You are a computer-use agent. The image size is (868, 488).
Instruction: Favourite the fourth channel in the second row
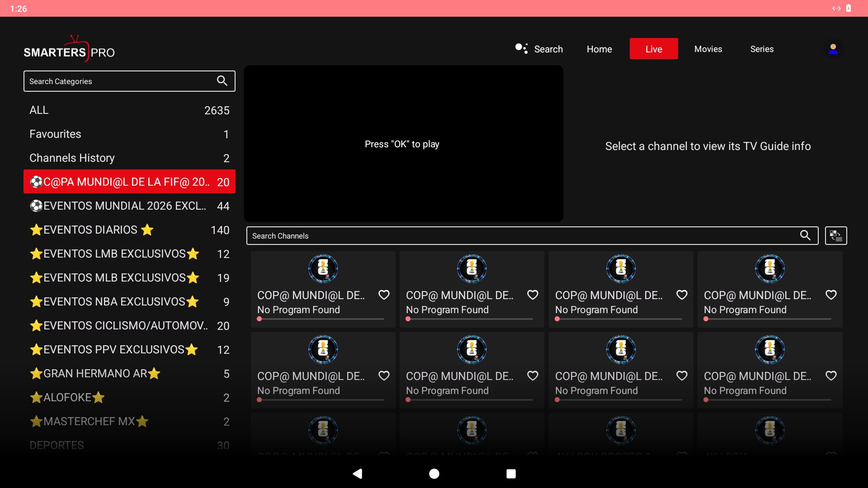tap(831, 376)
